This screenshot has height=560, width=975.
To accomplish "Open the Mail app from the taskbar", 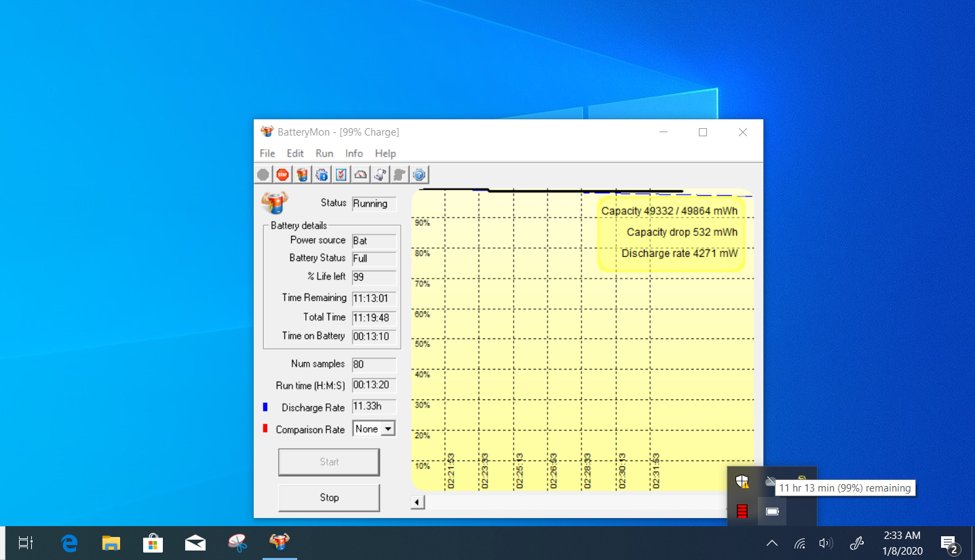I will [195, 543].
